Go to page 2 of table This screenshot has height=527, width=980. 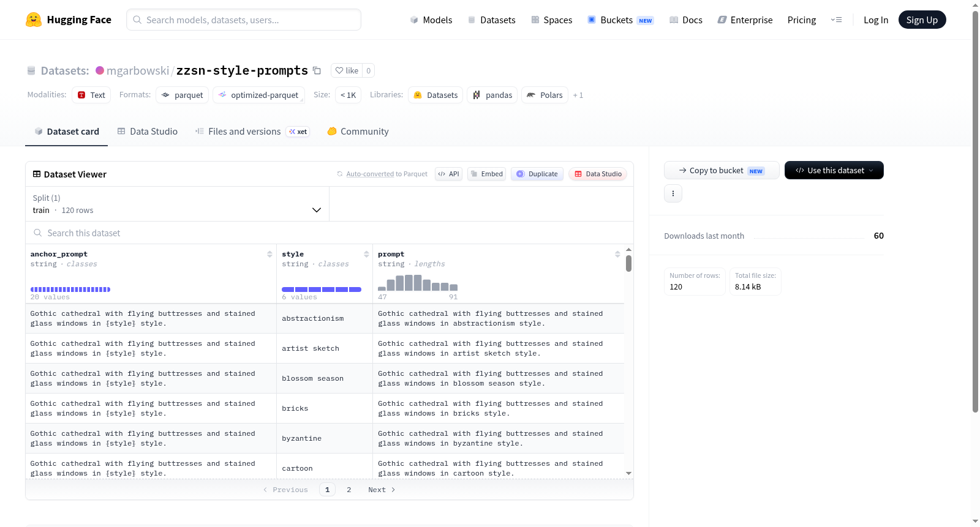pyautogui.click(x=349, y=490)
